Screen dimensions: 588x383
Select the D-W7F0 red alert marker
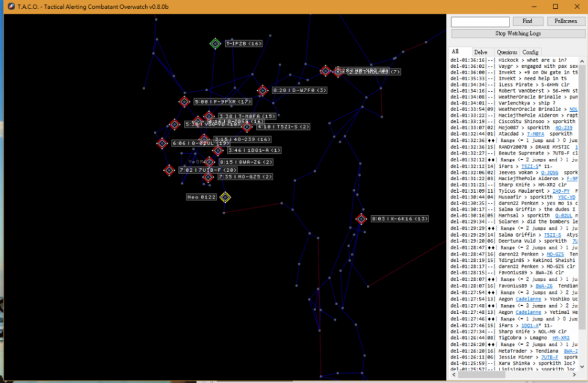(263, 90)
